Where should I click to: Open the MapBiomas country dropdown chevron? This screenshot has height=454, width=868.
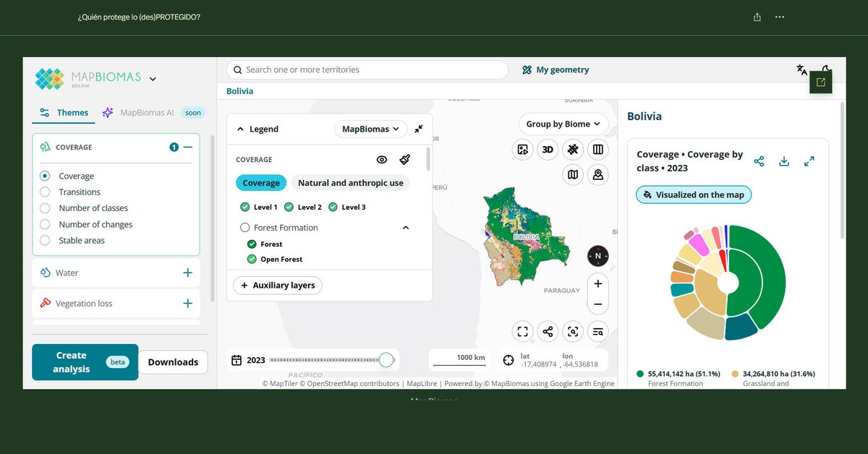tap(153, 79)
